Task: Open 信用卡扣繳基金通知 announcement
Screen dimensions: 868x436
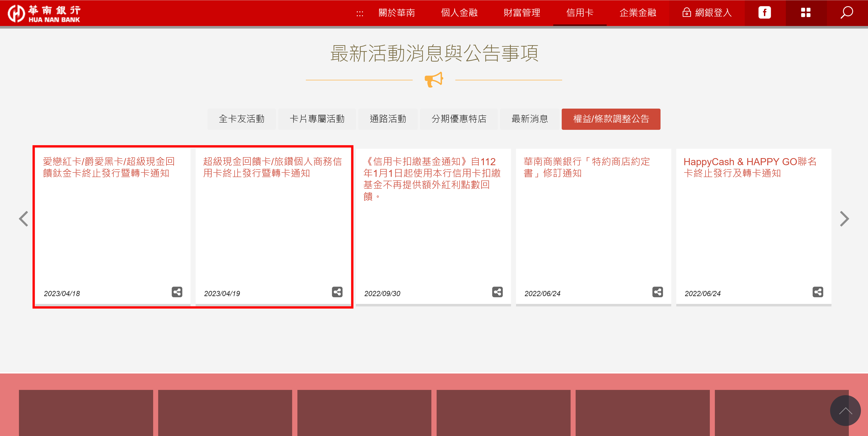Action: [432, 179]
